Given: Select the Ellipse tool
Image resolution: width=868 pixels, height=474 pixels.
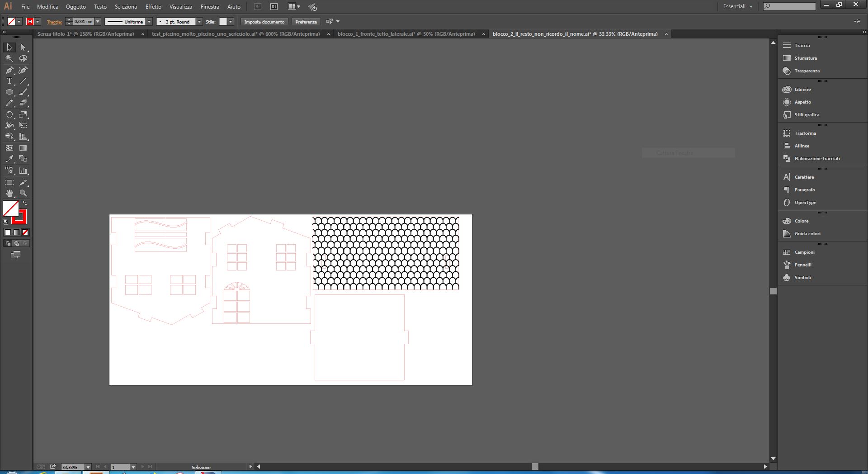Looking at the screenshot, I should pyautogui.click(x=9, y=92).
